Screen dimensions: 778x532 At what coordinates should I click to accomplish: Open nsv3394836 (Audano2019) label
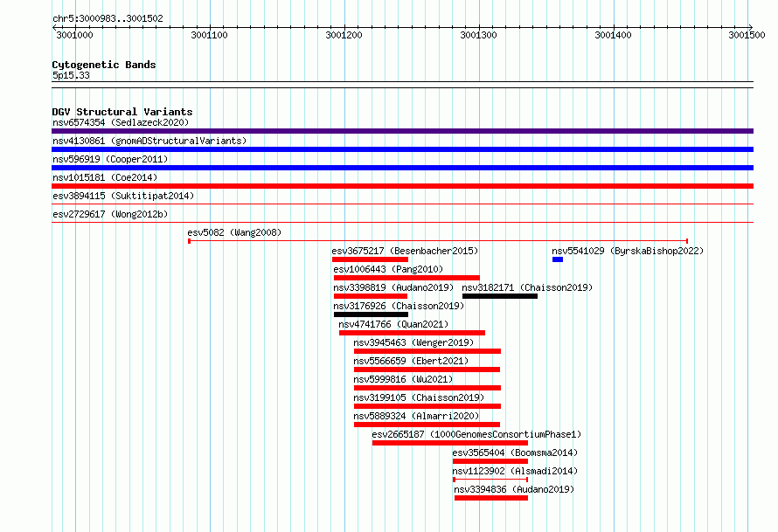514,489
